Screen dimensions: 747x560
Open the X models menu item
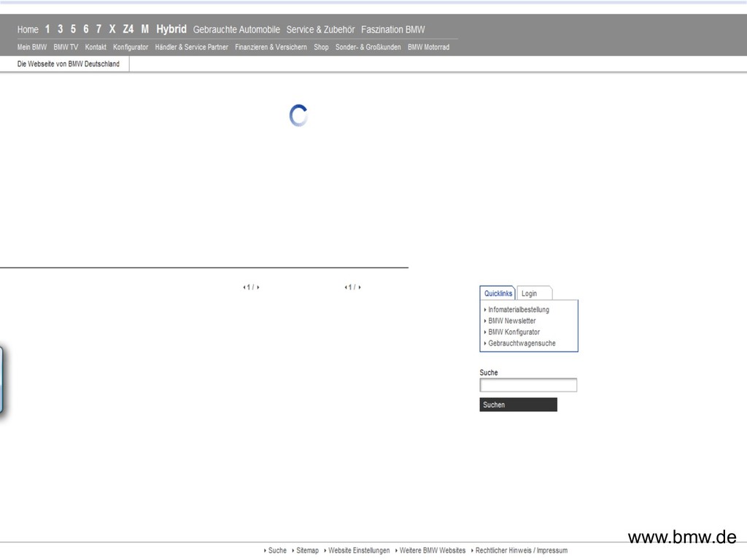coord(112,29)
